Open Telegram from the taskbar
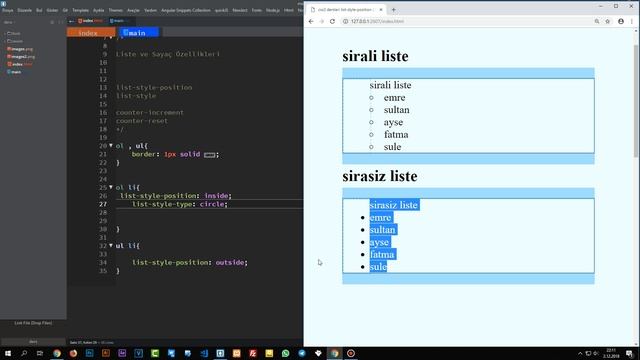Screen dimensions: 640x360 (x=302, y=353)
